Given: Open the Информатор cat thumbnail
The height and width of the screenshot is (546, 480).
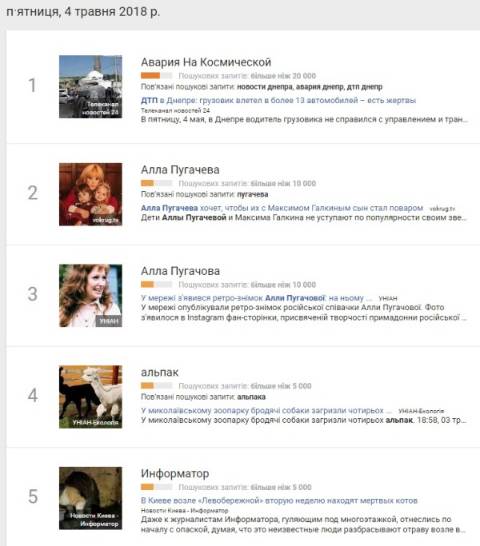Looking at the screenshot, I should 91,498.
